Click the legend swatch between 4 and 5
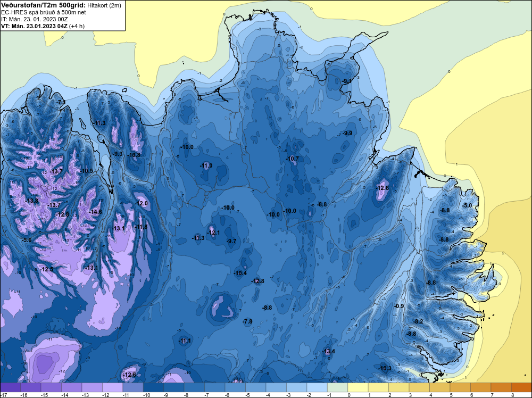 [x=440, y=387]
